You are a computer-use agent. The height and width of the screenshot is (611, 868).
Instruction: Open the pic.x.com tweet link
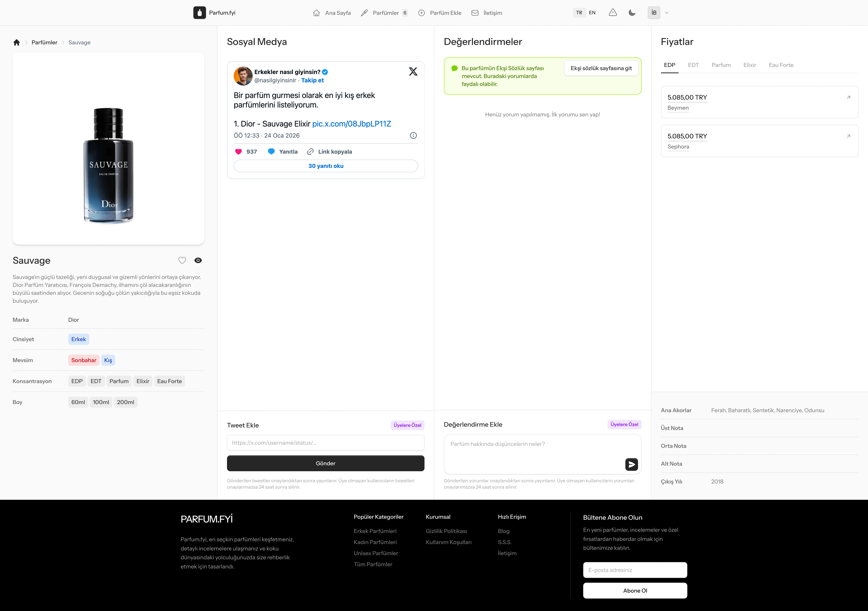(x=352, y=124)
